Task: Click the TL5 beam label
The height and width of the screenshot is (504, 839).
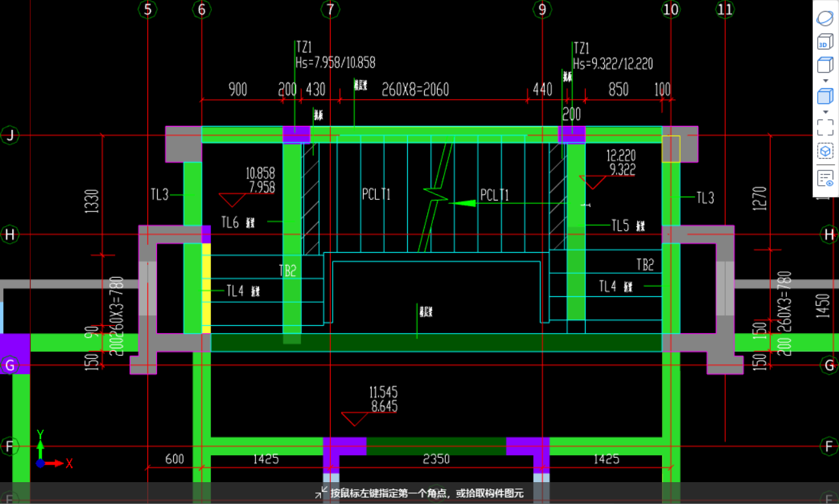Action: click(620, 226)
